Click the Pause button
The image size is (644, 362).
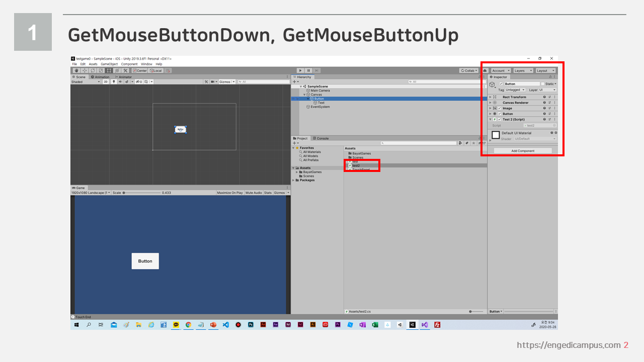click(x=308, y=70)
